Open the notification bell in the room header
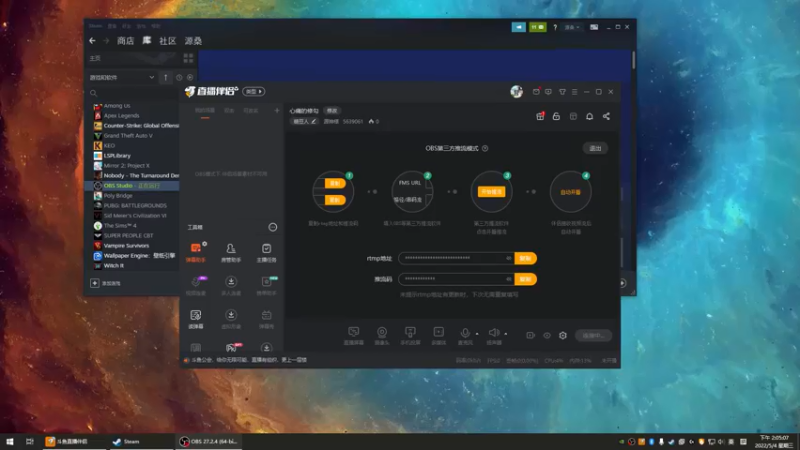Screen dimensions: 800x450 pos(589,116)
